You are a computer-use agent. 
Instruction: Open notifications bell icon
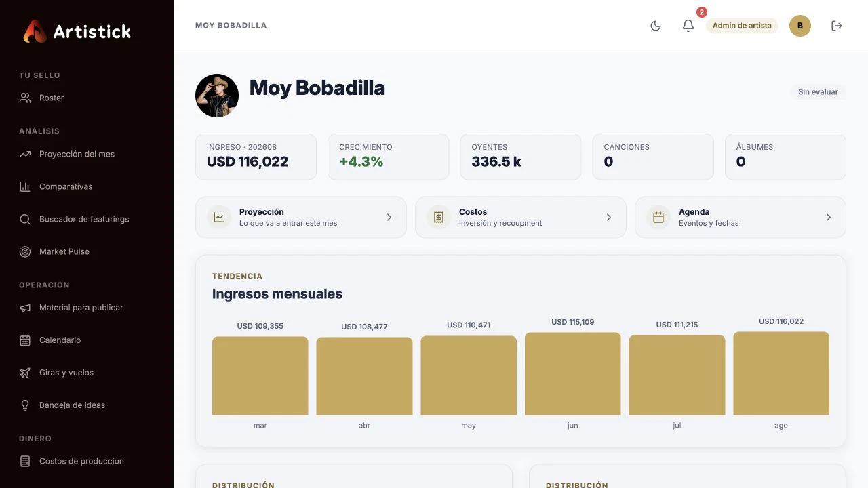click(688, 26)
